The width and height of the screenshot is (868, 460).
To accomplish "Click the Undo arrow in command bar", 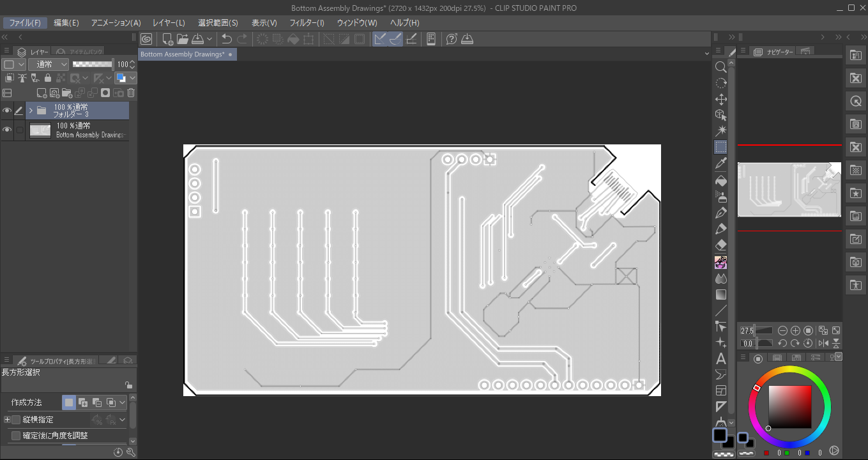I will pos(226,39).
